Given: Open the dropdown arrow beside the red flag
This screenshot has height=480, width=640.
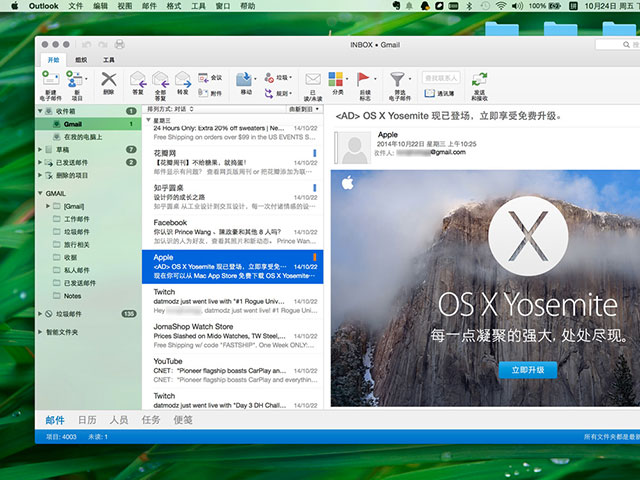Looking at the screenshot, I should (x=375, y=78).
